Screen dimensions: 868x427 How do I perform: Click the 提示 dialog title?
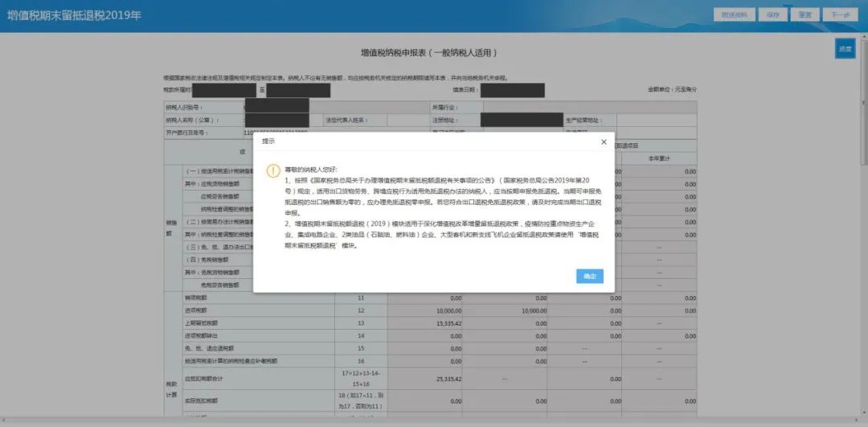[x=268, y=142]
